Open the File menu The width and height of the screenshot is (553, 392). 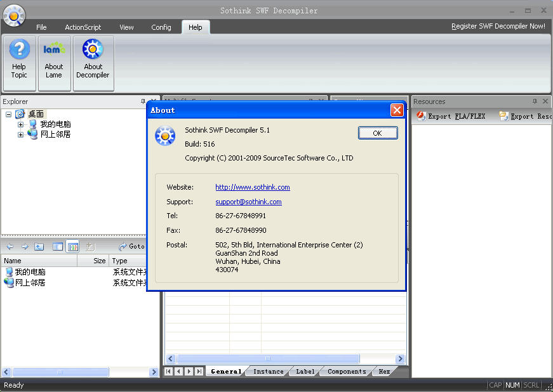point(41,27)
